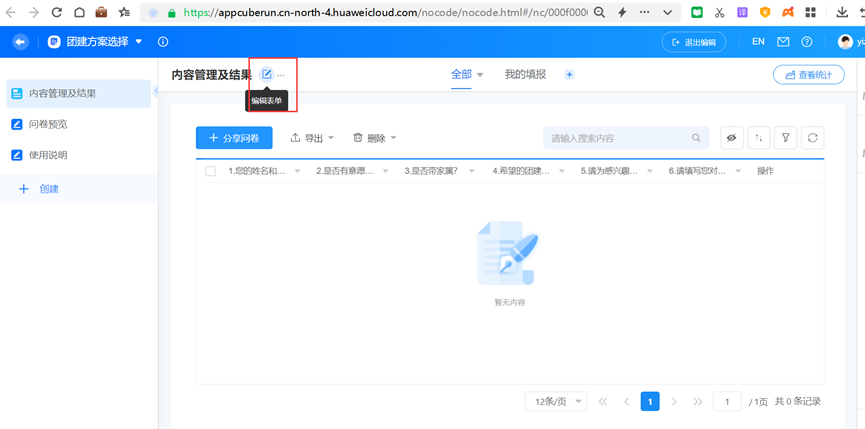The height and width of the screenshot is (429, 865).
Task: Click the green bookmark extension icon
Action: pos(697,12)
